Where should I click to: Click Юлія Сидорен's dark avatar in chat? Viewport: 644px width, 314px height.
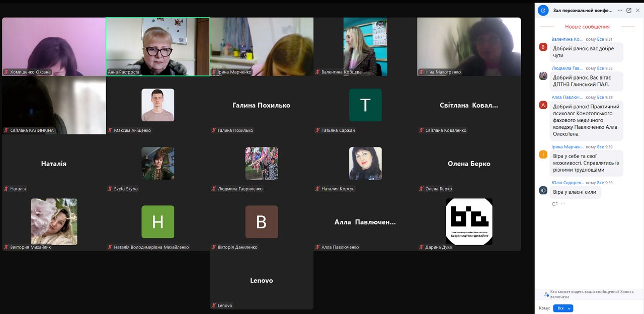coord(543,190)
